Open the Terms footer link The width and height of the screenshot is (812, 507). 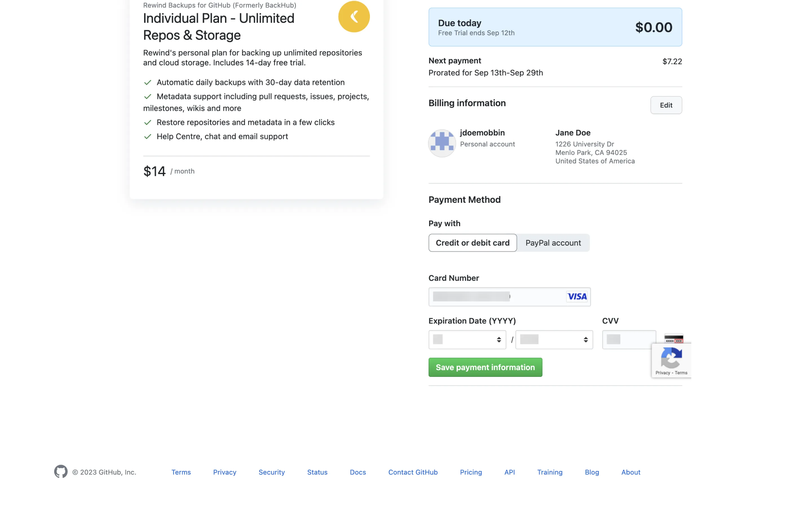tap(181, 472)
